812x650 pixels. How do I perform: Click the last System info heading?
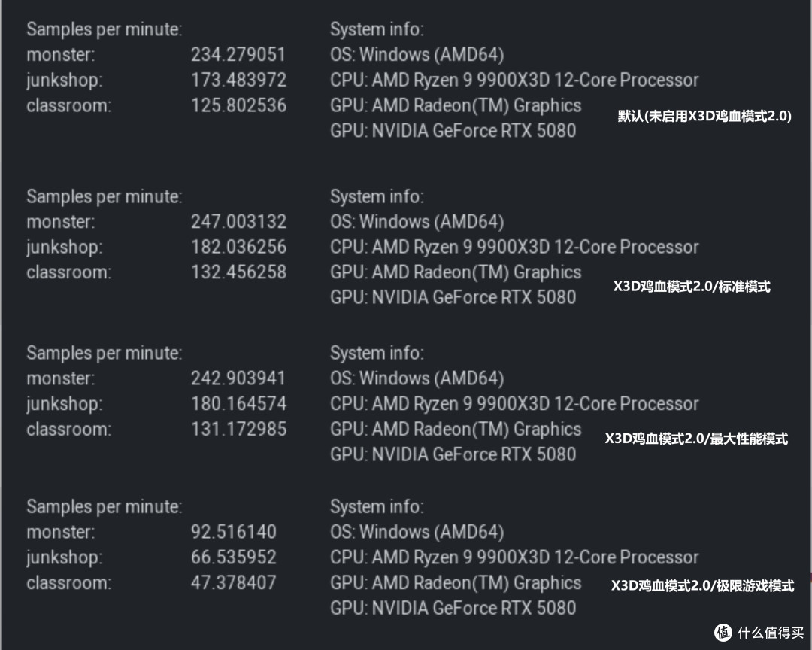point(377,506)
